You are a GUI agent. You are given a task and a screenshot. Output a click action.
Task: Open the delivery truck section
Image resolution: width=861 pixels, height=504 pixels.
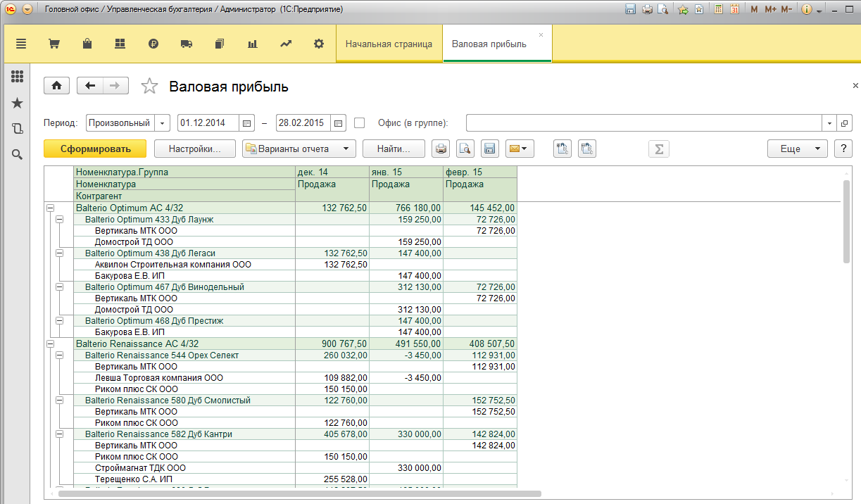(x=187, y=44)
